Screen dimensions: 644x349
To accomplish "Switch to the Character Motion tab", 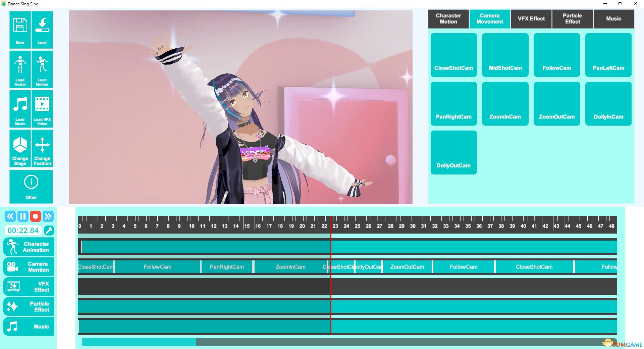I will tap(448, 19).
